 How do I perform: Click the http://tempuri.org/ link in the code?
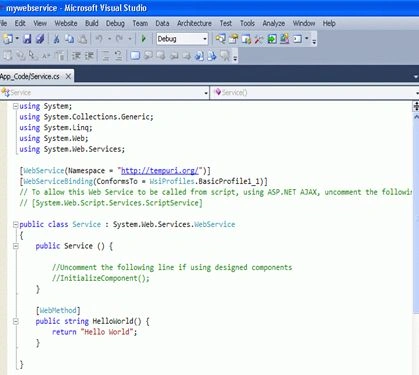click(160, 171)
